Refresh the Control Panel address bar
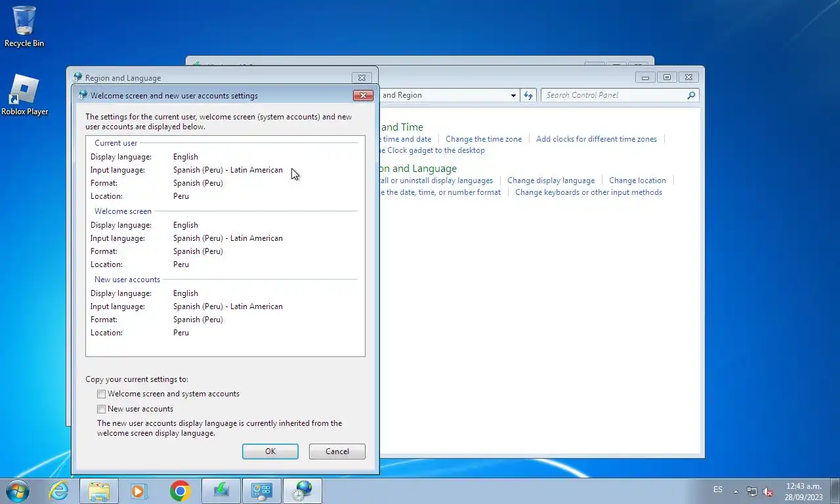 pyautogui.click(x=528, y=95)
